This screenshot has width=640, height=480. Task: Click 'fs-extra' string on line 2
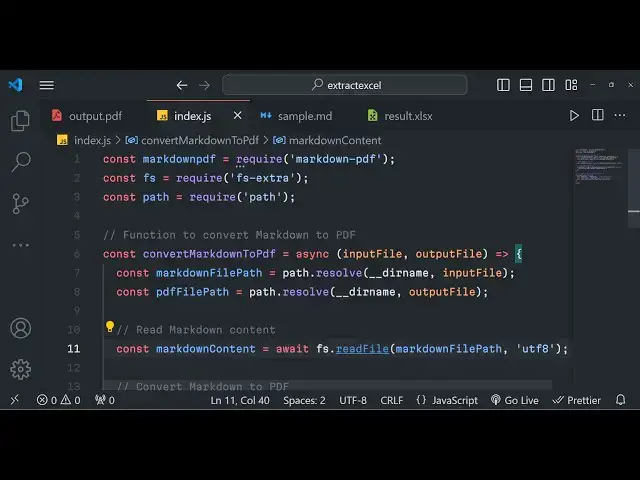262,178
